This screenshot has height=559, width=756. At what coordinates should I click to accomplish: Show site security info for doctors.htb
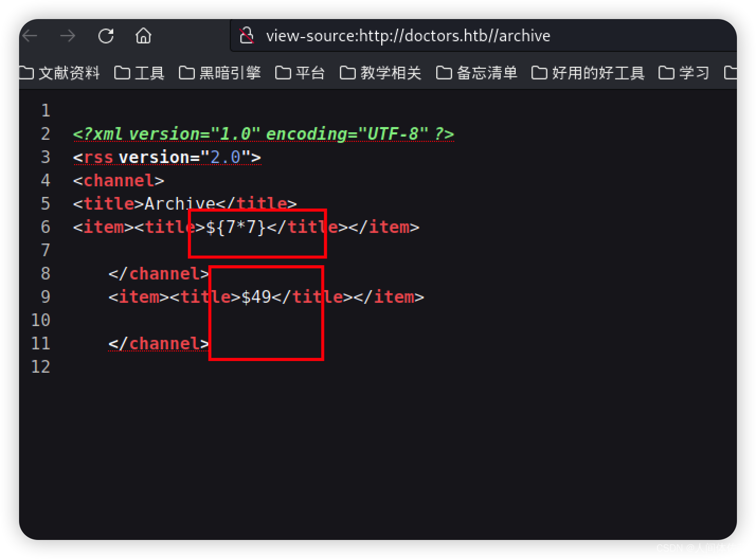[x=247, y=36]
